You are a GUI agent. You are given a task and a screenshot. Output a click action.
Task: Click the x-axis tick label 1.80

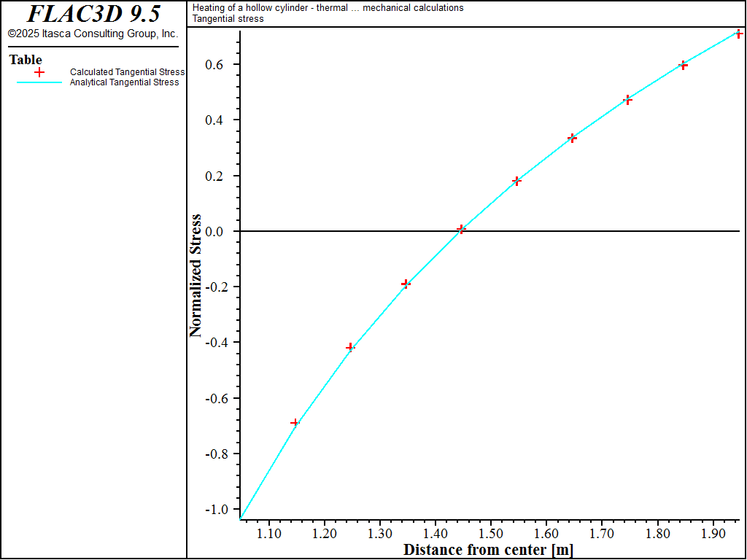(657, 532)
